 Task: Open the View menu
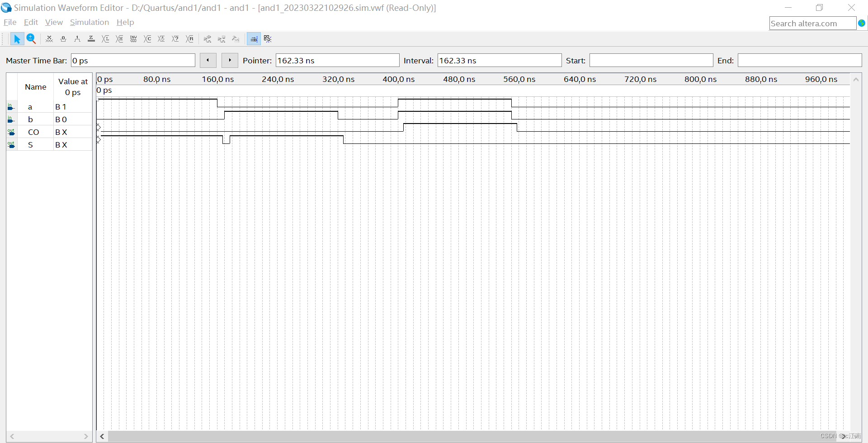coord(54,22)
